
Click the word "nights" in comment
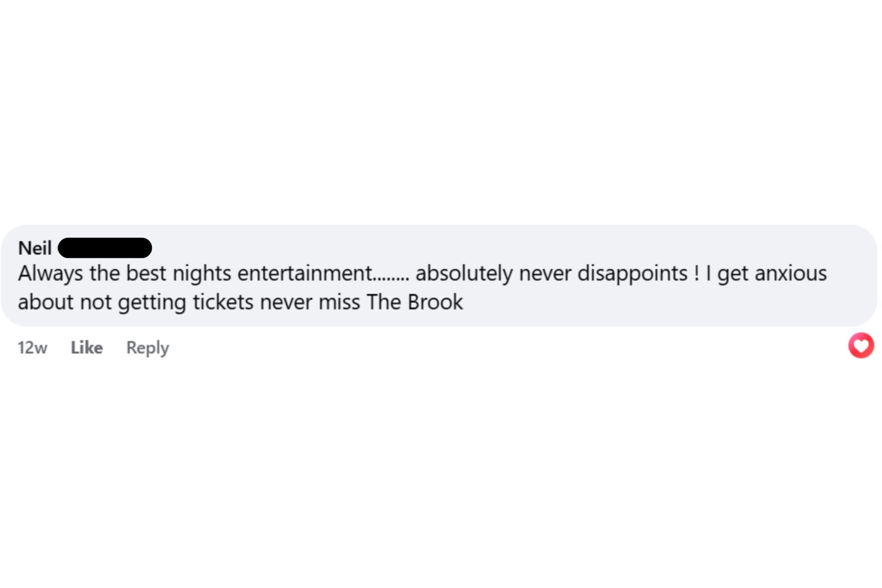[x=202, y=274]
